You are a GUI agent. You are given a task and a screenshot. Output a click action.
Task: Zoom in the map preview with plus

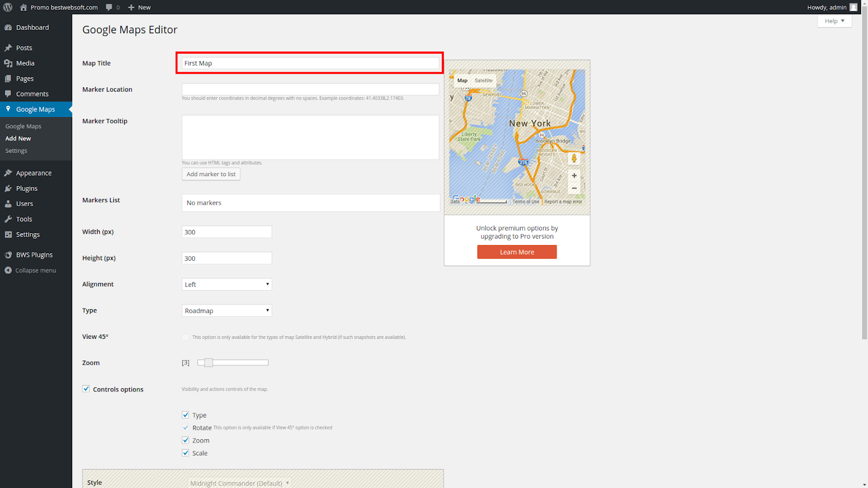(574, 176)
